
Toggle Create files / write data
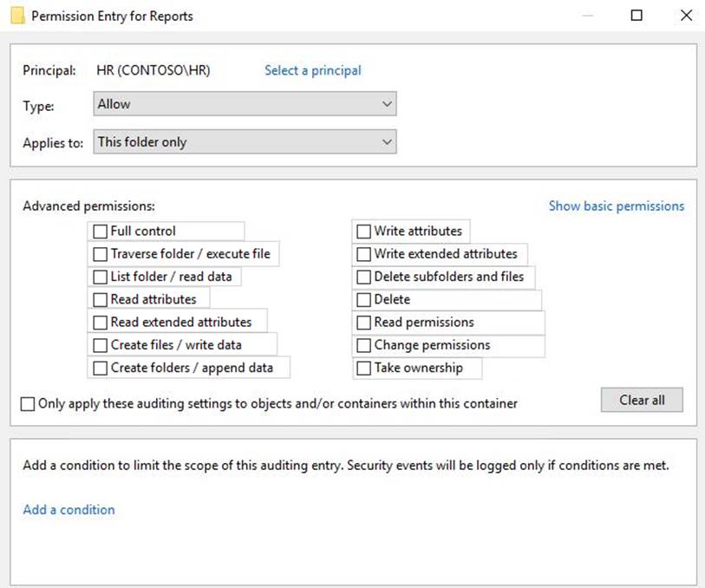[101, 345]
